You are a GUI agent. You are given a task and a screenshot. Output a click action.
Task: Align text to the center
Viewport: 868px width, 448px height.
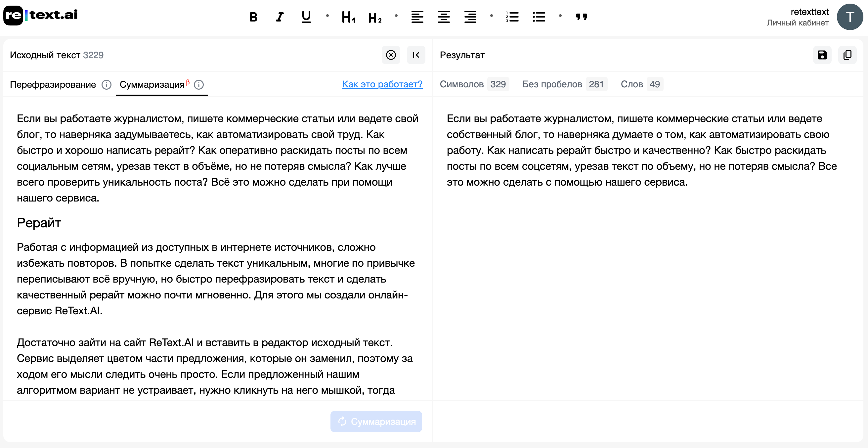coord(444,17)
